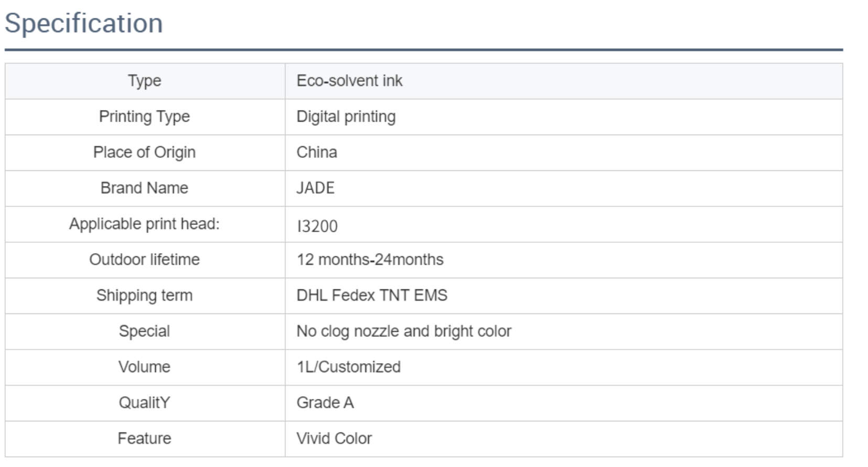Select the Shipping term label
868x467 pixels.
(x=144, y=296)
